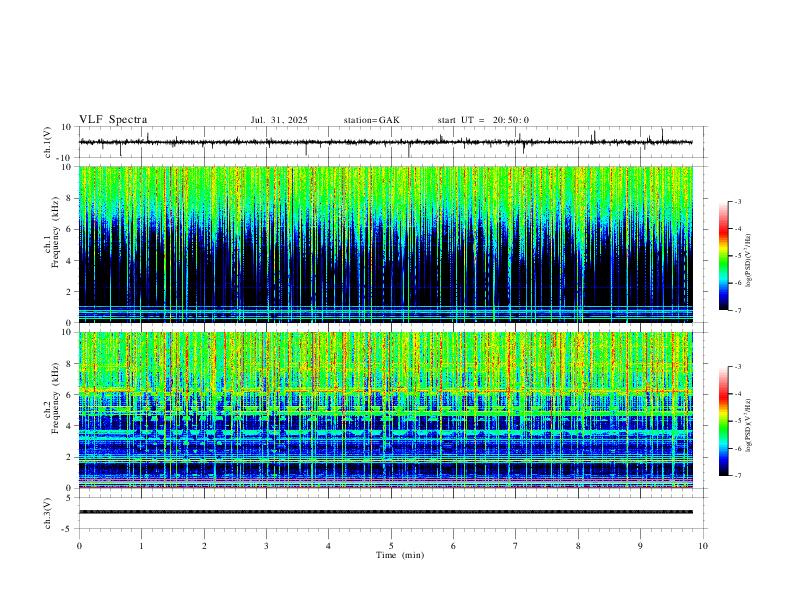Click the date "Jul. 31, 2025"

tap(279, 120)
